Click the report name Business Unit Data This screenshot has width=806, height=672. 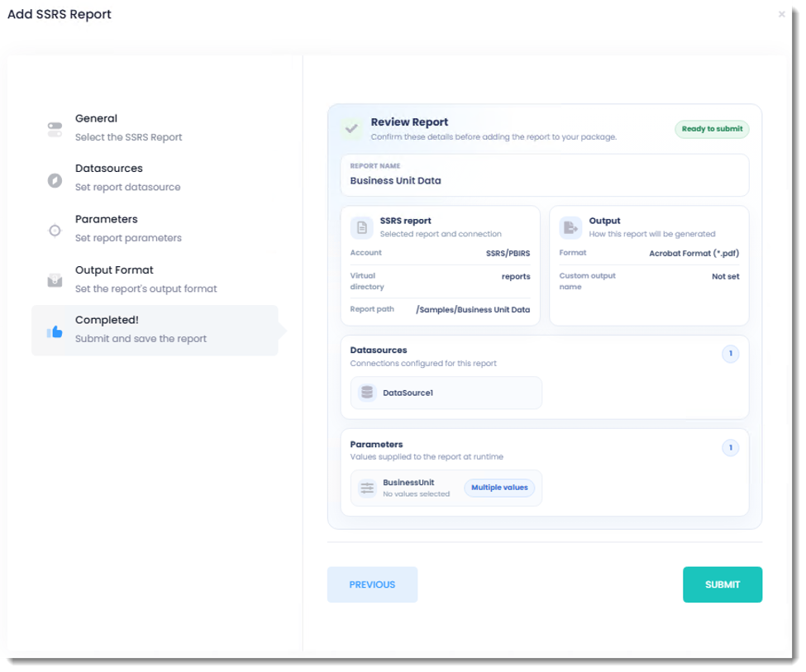(x=395, y=180)
